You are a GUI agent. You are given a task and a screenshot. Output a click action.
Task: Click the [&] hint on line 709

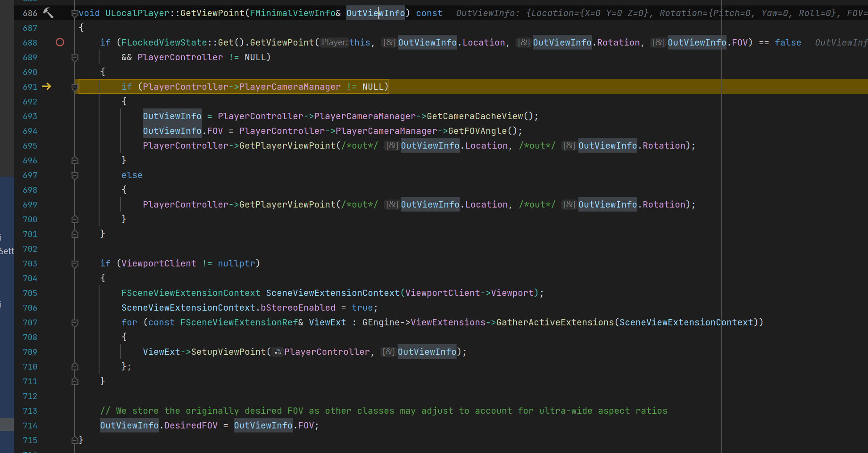(389, 352)
